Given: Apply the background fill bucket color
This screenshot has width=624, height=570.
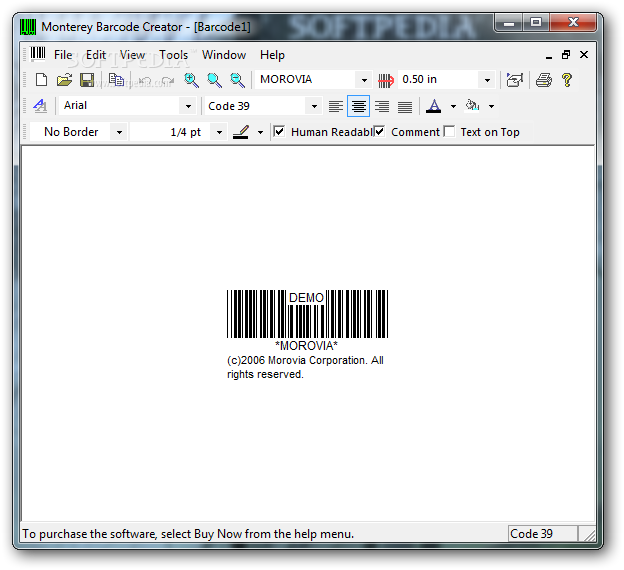Looking at the screenshot, I should (472, 106).
